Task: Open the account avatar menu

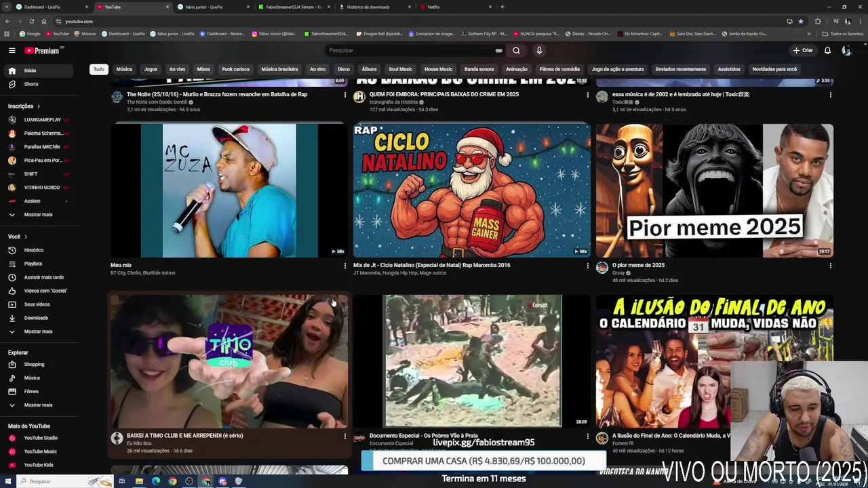Action: pyautogui.click(x=846, y=50)
